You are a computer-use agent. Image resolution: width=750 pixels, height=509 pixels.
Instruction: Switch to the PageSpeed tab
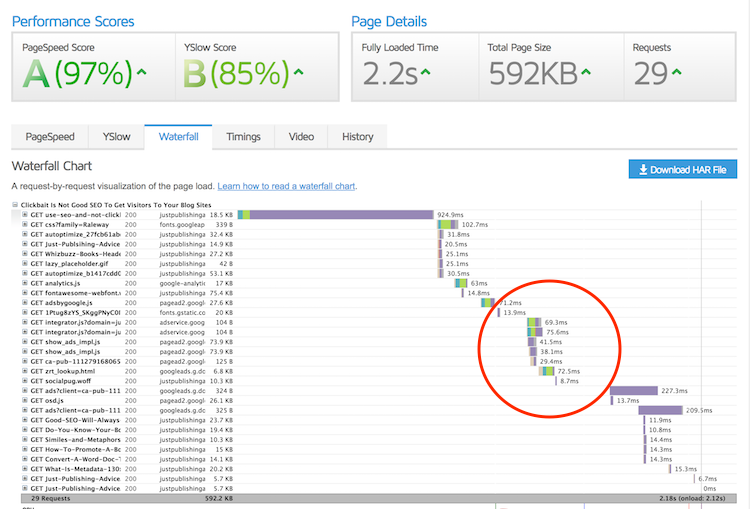point(50,137)
